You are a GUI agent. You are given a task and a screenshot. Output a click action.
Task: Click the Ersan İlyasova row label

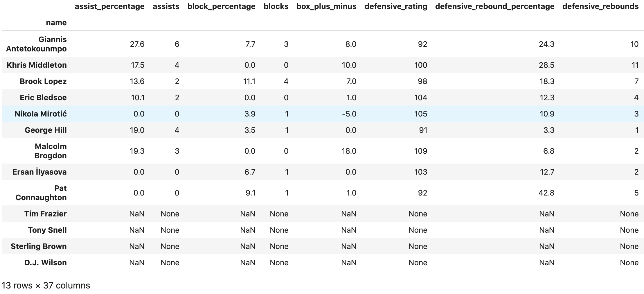click(40, 172)
